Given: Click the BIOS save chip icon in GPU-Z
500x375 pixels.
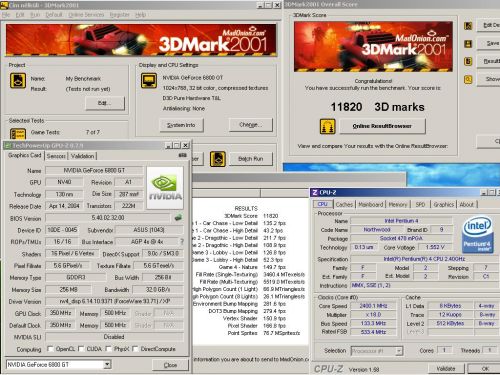Looking at the screenshot, I should (178, 218).
